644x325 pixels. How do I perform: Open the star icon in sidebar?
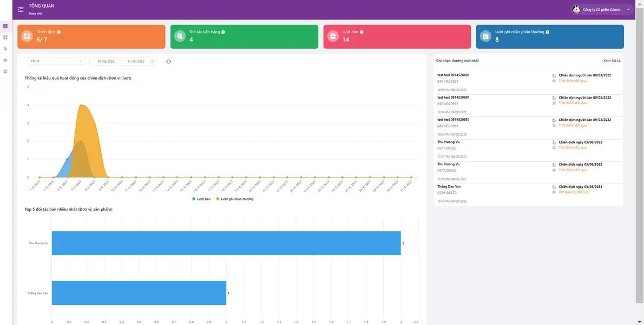click(5, 60)
